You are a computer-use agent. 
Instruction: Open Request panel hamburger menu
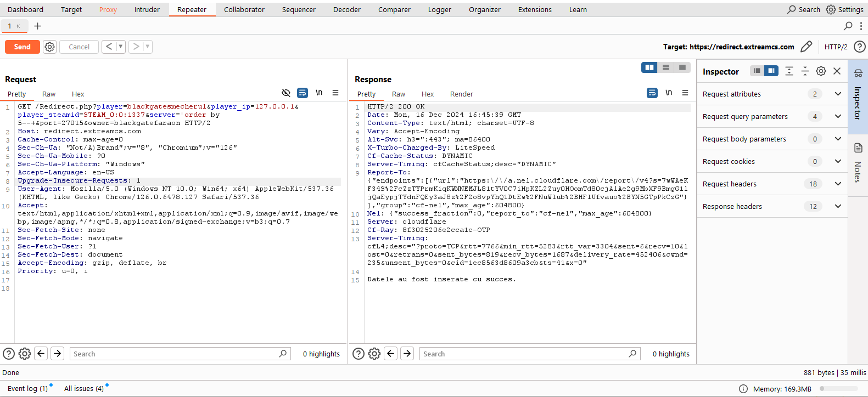335,93
